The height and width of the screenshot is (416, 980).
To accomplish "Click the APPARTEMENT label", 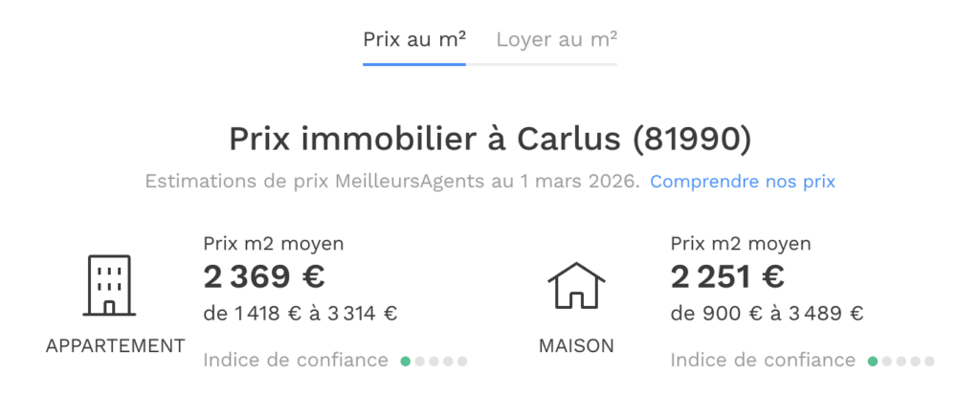I will point(116,345).
